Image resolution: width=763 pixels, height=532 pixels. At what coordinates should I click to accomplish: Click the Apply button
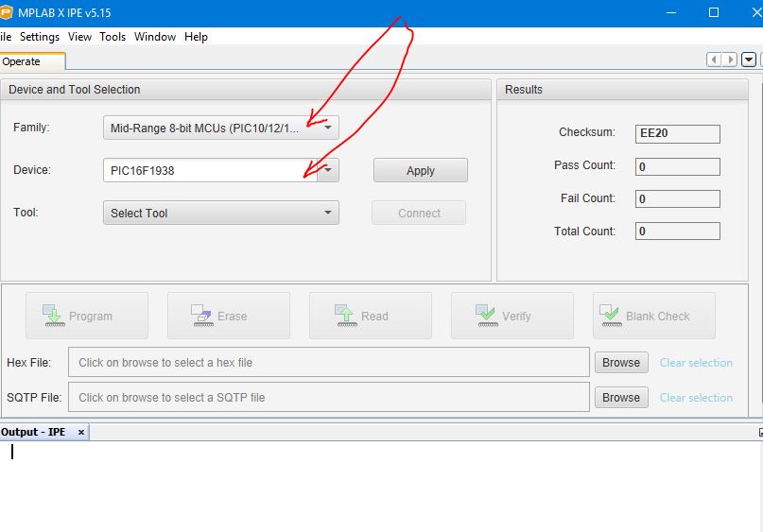(421, 171)
